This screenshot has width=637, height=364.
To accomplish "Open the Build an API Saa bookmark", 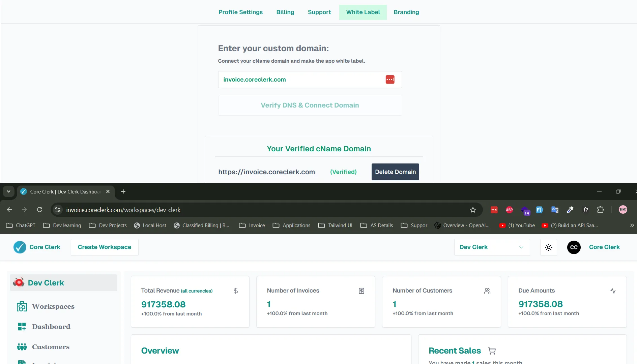I will [570, 225].
